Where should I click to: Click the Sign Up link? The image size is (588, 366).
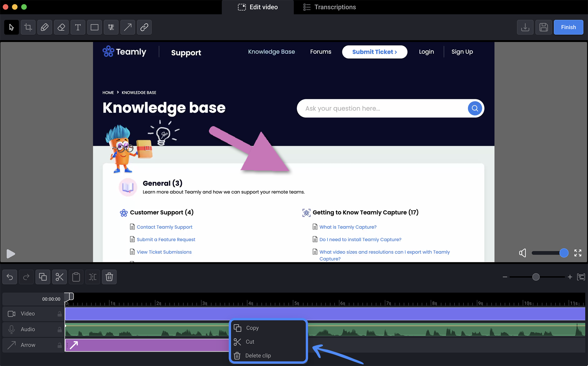pos(462,52)
